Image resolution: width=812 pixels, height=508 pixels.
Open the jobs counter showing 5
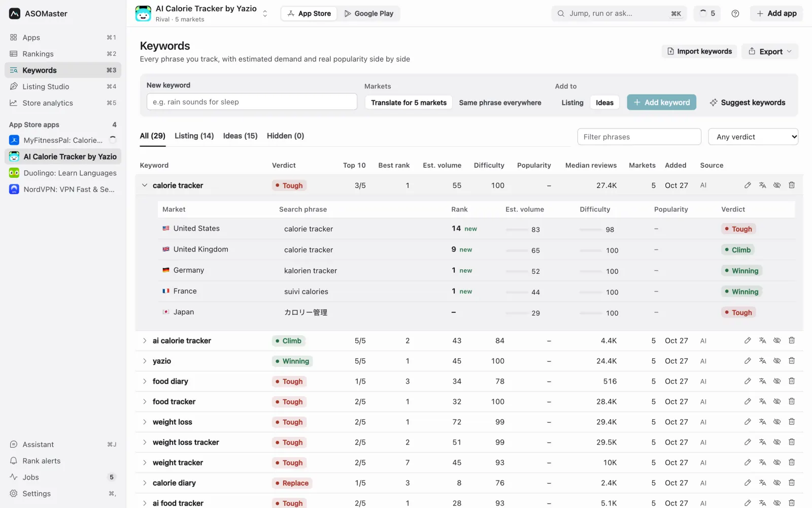click(707, 14)
